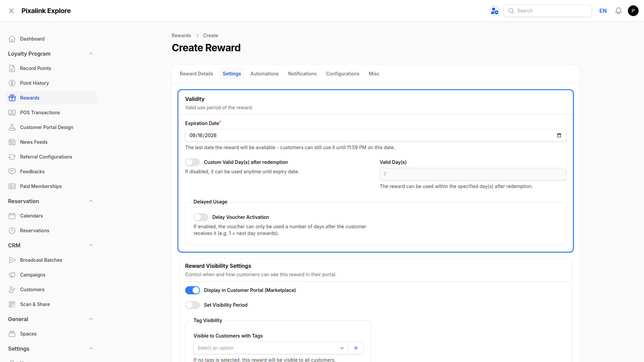The image size is (644, 362).
Task: Turn on Set Visibility Period
Action: pos(193,305)
